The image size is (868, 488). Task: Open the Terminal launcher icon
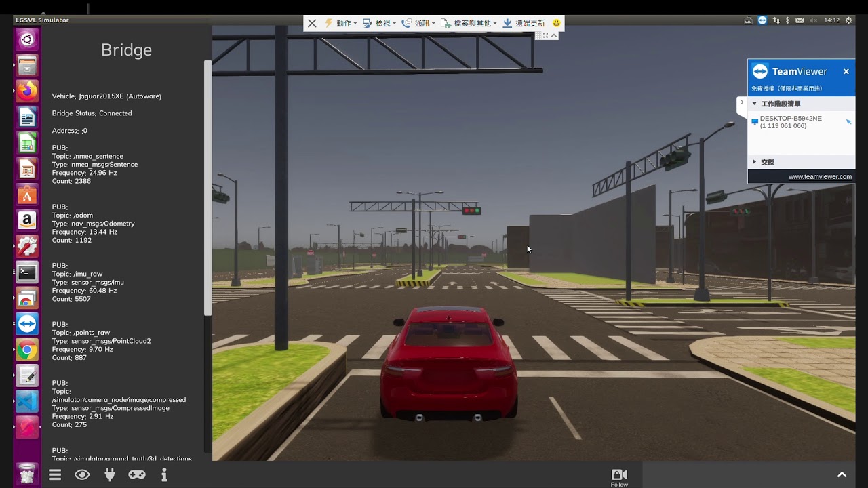[27, 272]
